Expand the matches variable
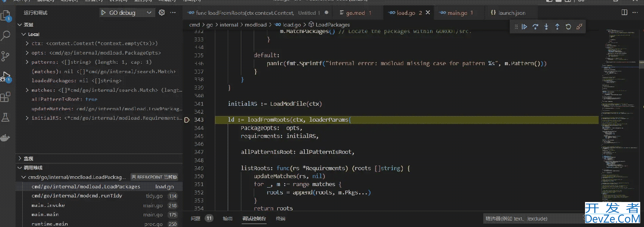644x227 pixels. coord(27,90)
